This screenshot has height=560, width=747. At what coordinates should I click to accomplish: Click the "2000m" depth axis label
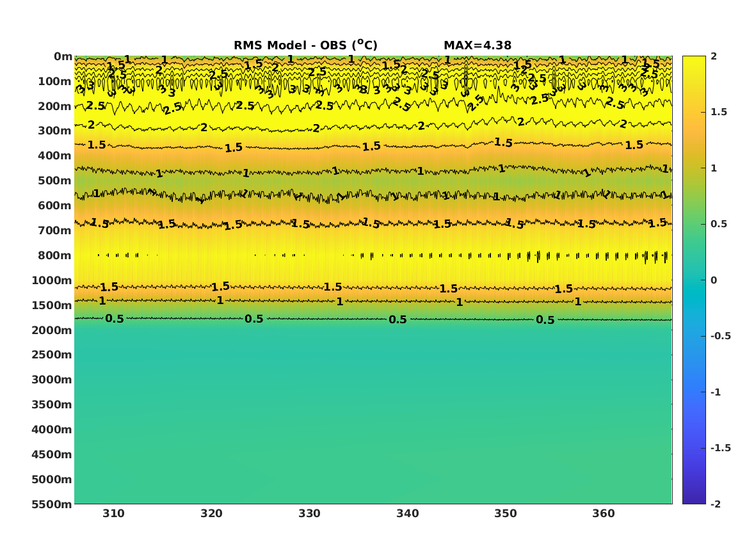(52, 330)
